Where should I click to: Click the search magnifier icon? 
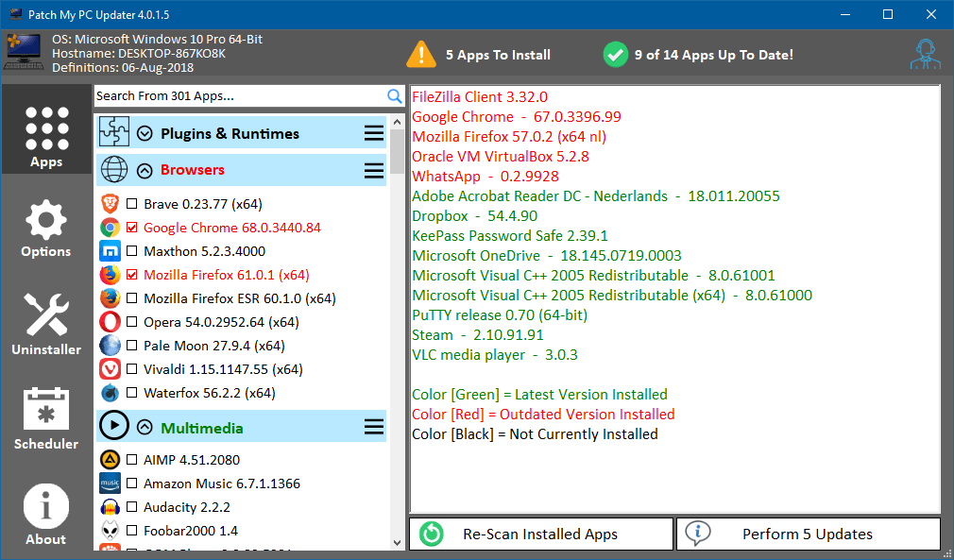394,96
